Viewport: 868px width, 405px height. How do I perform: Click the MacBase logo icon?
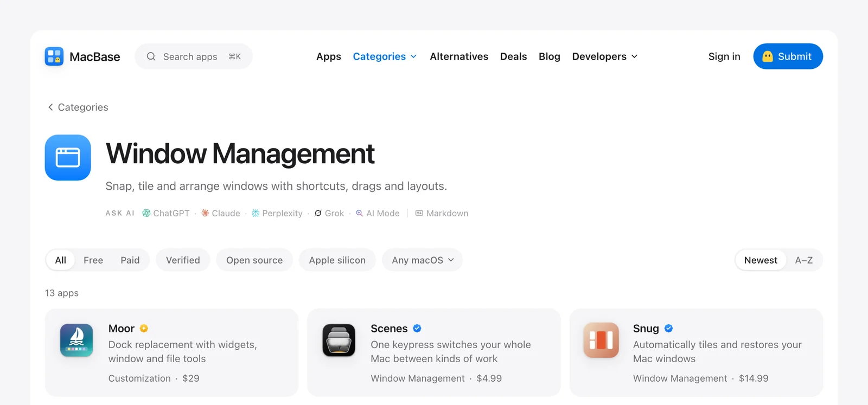(54, 56)
